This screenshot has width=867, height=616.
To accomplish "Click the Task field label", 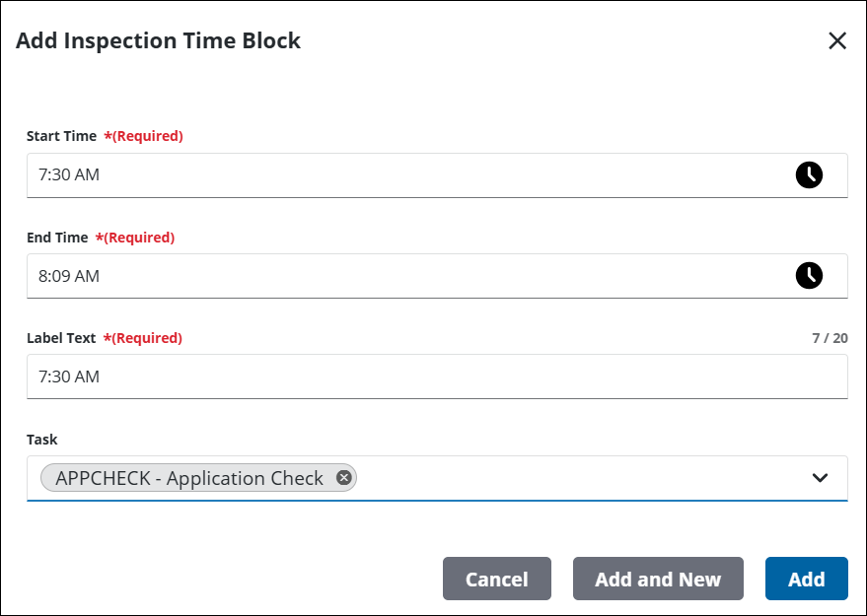I will coord(42,440).
